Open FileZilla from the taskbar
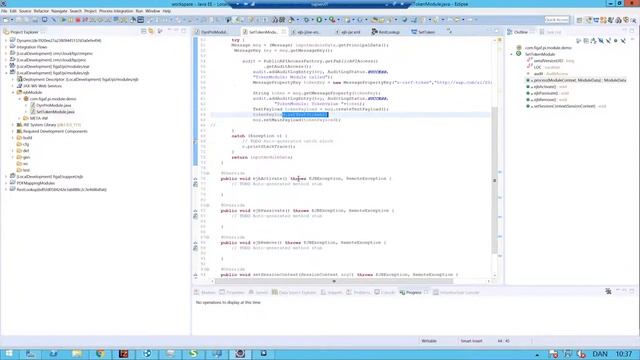 pyautogui.click(x=124, y=353)
